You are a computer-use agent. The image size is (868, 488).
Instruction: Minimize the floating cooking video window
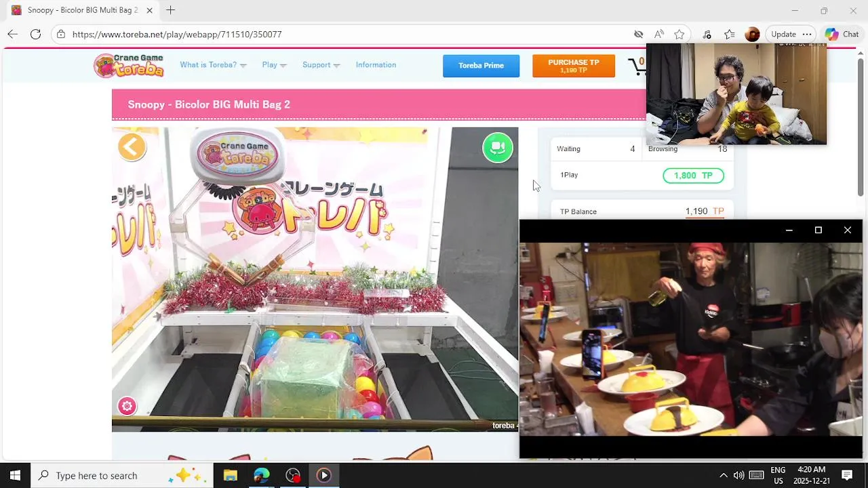pos(789,230)
